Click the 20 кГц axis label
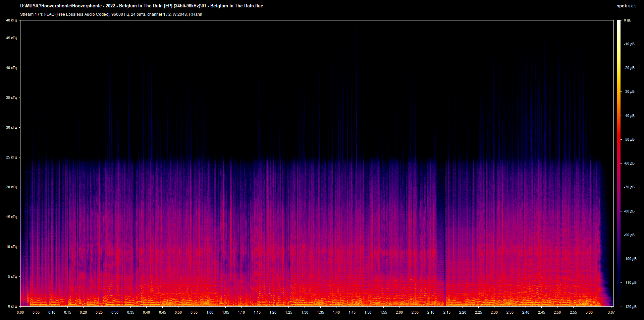The image size is (644, 320). tap(11, 187)
